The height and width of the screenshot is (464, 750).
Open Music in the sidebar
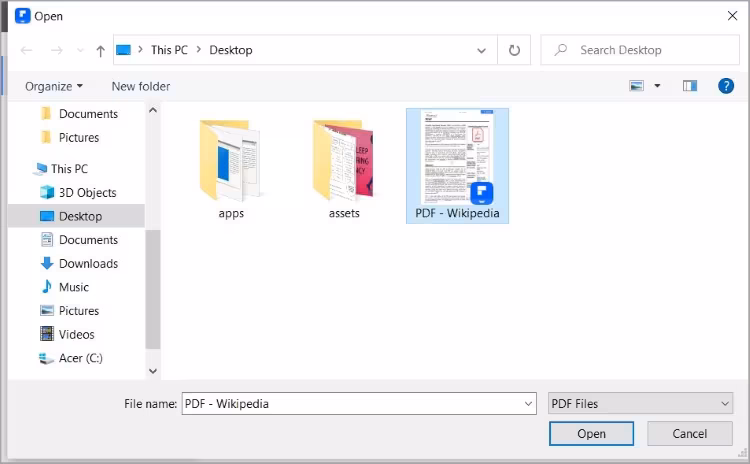(x=65, y=287)
